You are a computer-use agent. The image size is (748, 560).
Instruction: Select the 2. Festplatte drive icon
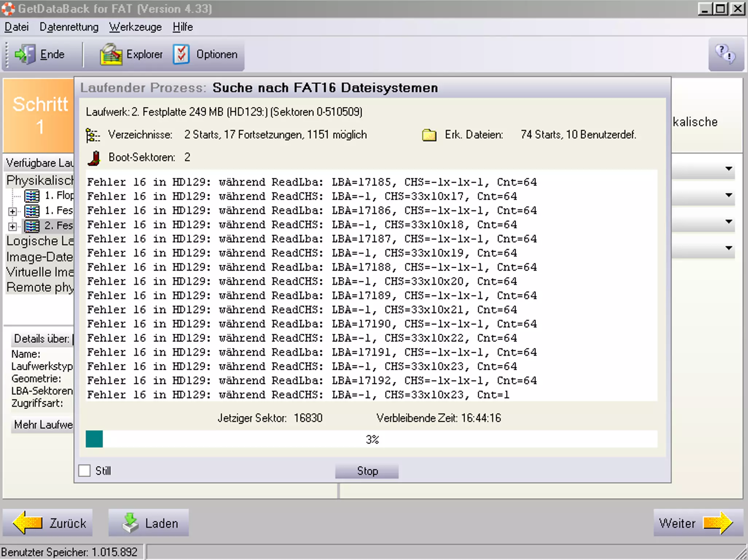pos(32,226)
